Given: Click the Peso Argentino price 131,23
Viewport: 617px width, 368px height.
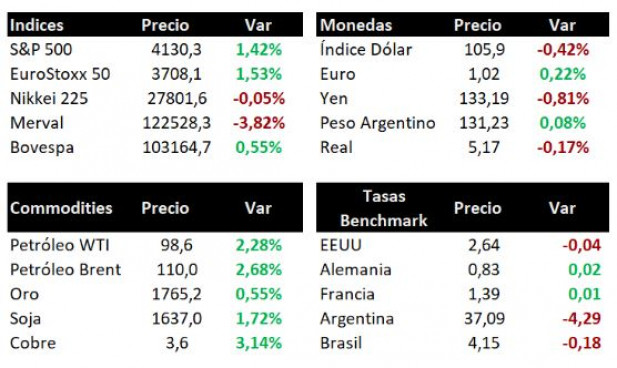Looking at the screenshot, I should (484, 123).
